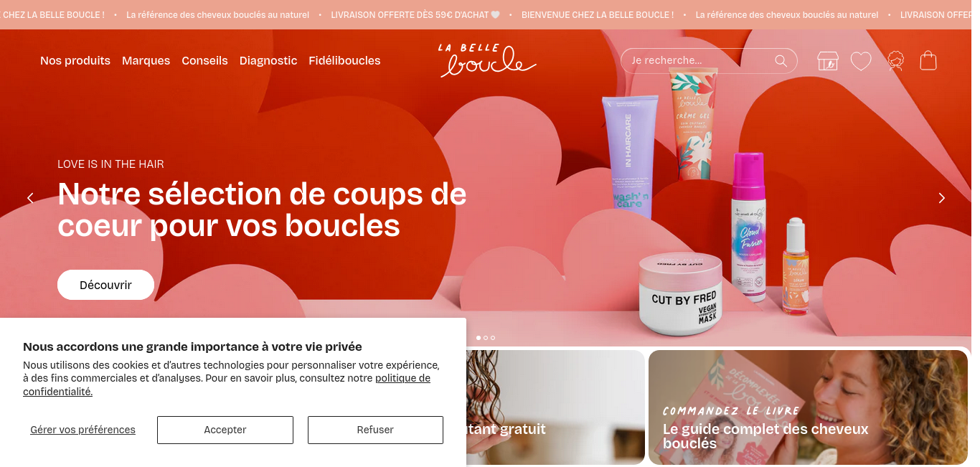Open the shopping bag cart icon
This screenshot has height=467, width=980.
click(x=928, y=61)
